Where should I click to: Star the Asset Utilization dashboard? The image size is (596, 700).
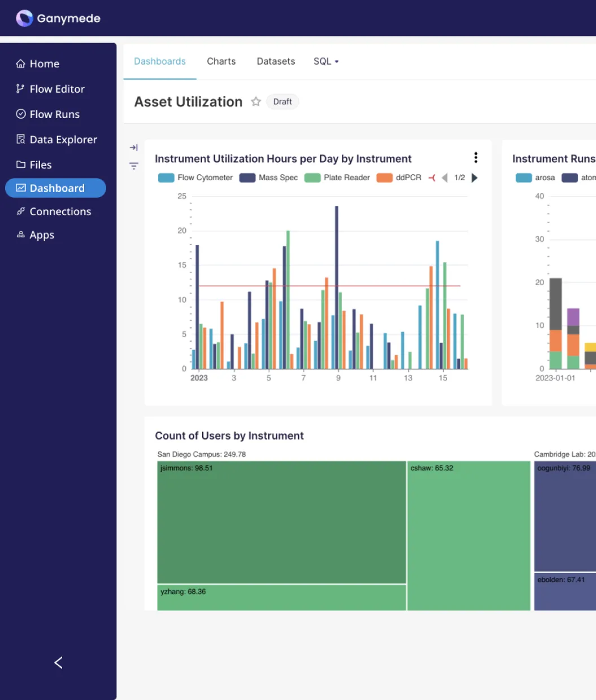(256, 102)
